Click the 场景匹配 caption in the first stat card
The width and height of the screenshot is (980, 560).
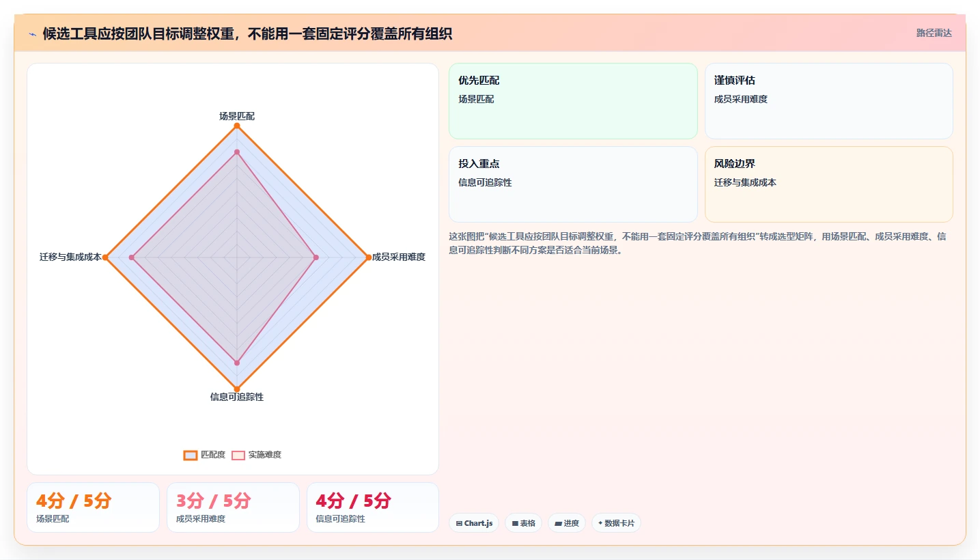pyautogui.click(x=53, y=519)
